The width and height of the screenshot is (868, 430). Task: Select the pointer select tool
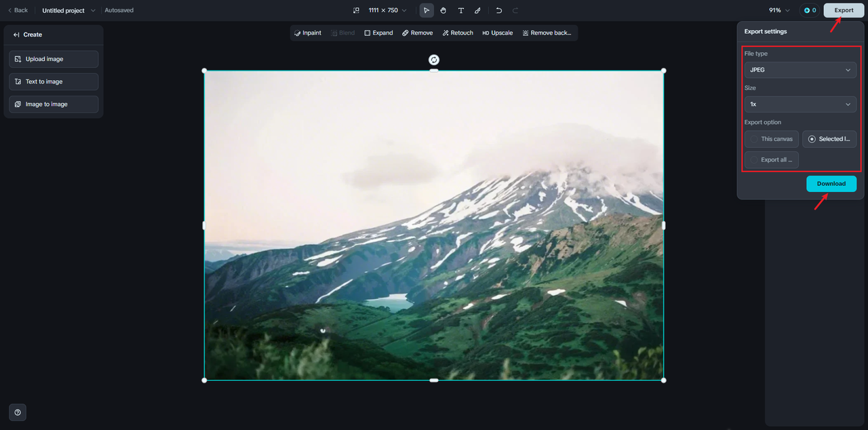[x=427, y=10]
